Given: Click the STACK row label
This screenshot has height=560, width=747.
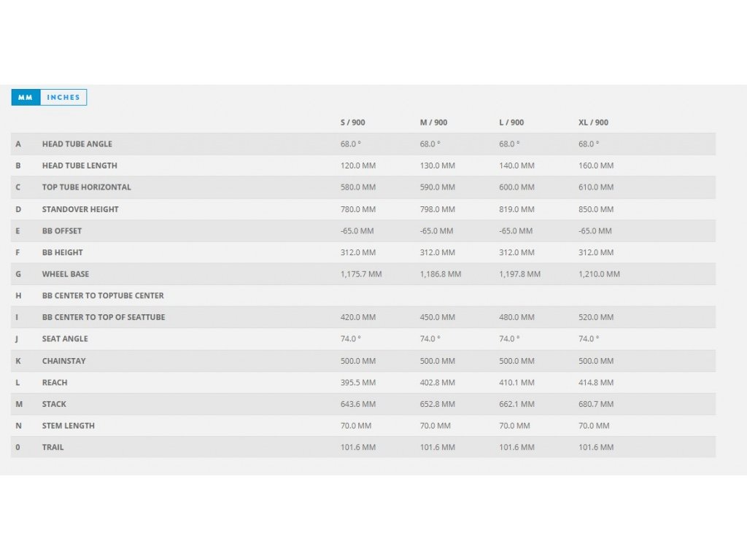Looking at the screenshot, I should pyautogui.click(x=54, y=404).
